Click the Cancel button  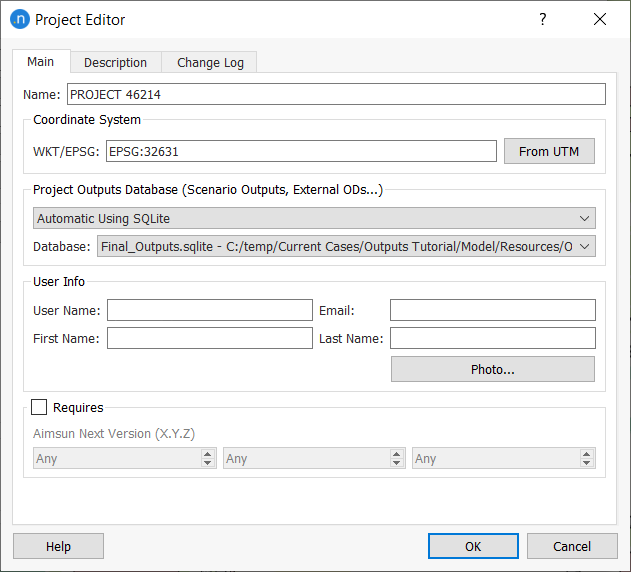[x=572, y=546]
